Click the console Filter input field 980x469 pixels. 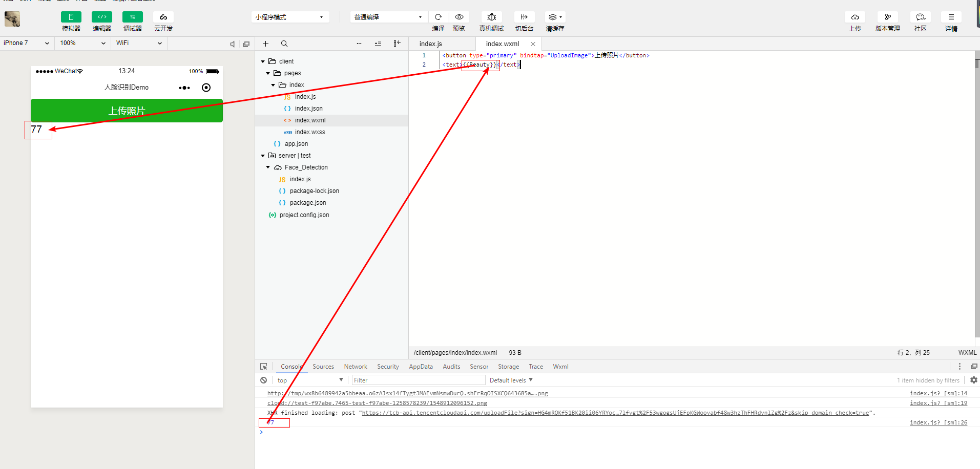point(418,380)
